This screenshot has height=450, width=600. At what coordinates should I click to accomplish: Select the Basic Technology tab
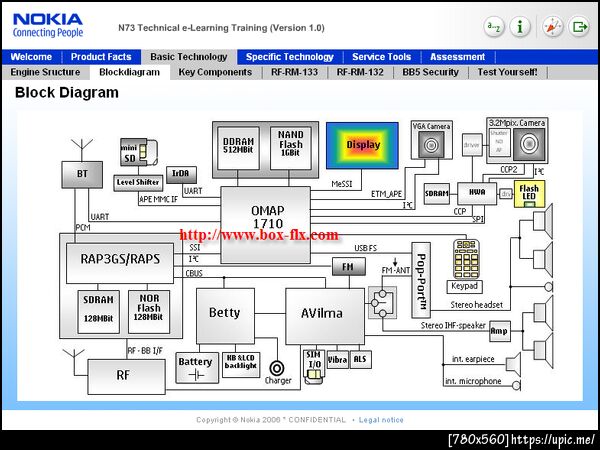coord(189,57)
